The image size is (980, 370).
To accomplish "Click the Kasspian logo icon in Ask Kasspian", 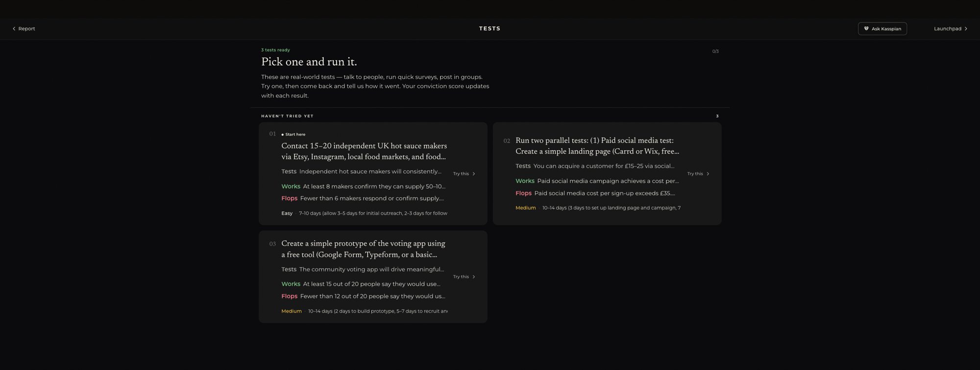I will pos(866,29).
